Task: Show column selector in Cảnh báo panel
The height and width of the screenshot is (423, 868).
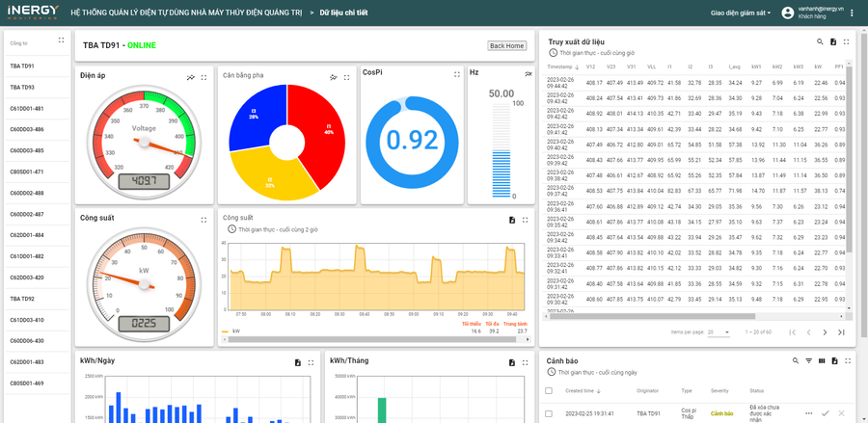Action: point(822,360)
